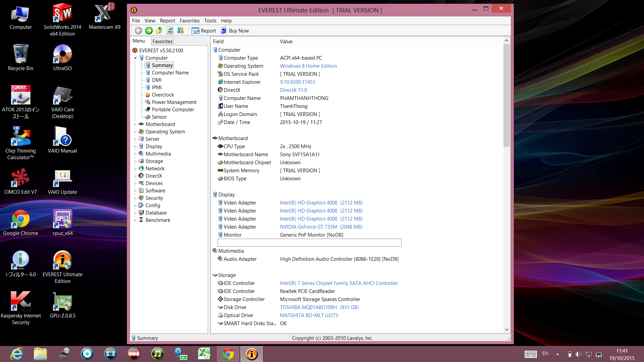The height and width of the screenshot is (362, 644).
Task: Expand the Motherboard tree node
Action: click(136, 124)
